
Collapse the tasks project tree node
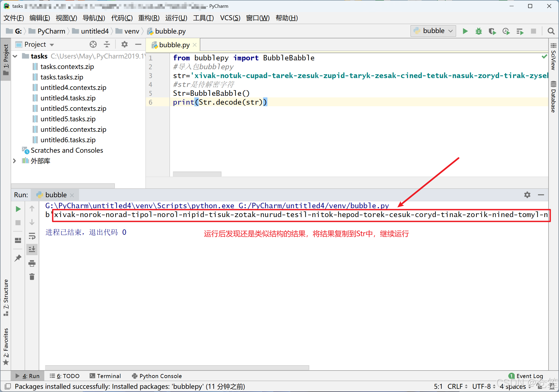pos(15,56)
